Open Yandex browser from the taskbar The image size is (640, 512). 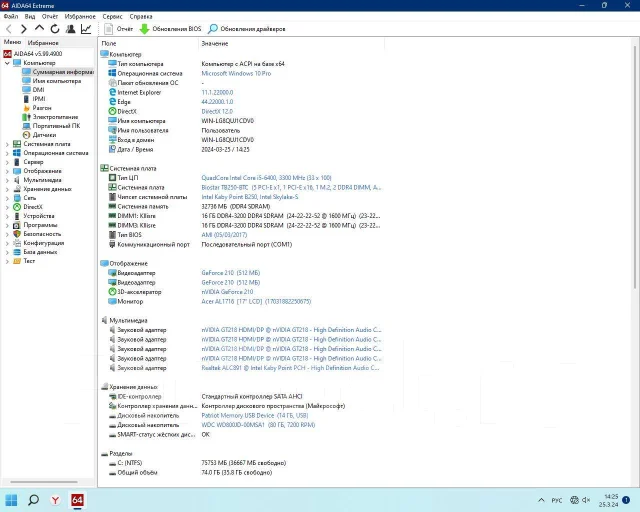click(55, 500)
